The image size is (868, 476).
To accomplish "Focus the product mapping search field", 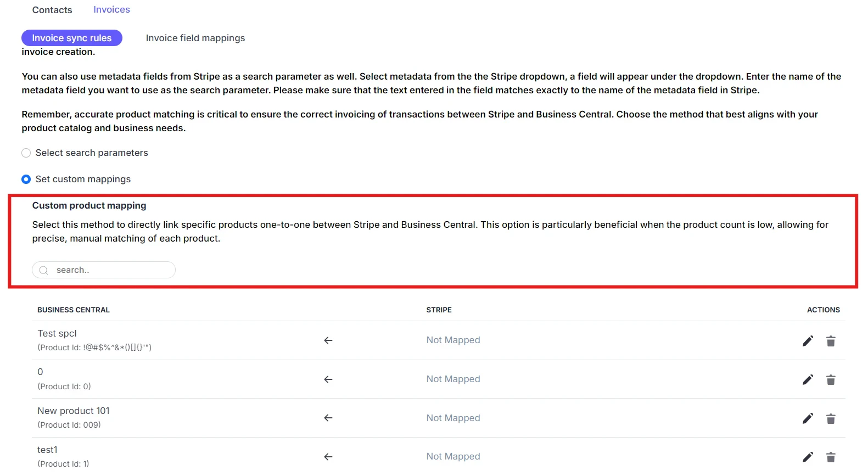I will tap(104, 270).
